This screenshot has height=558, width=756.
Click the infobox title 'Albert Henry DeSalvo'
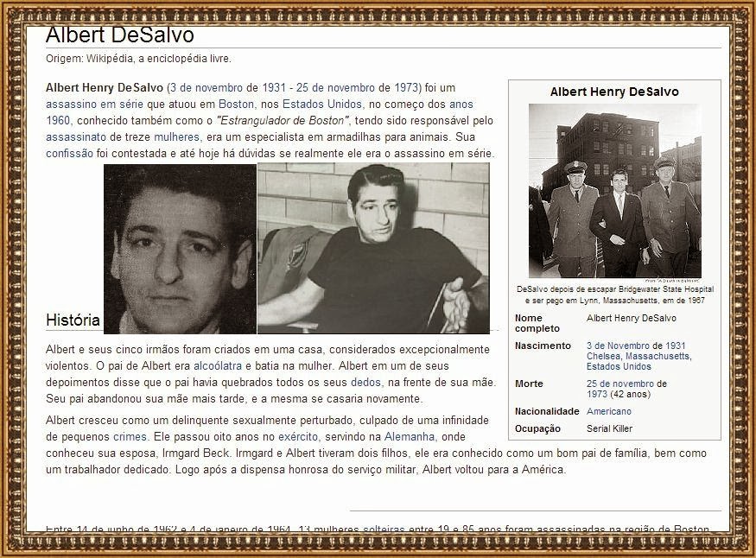click(614, 92)
